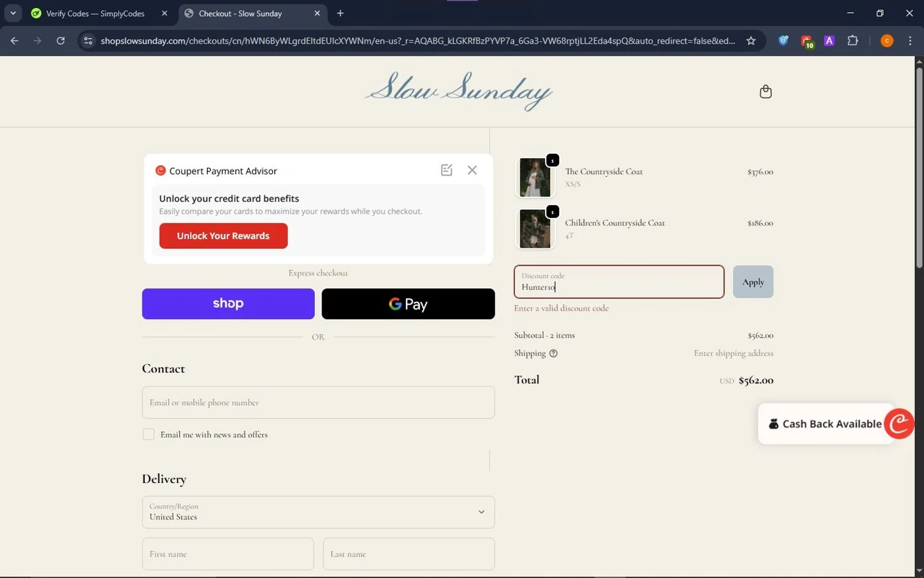Click 'Children's Countryside Coat' item name
Screen dimensions: 924x578
coord(615,223)
